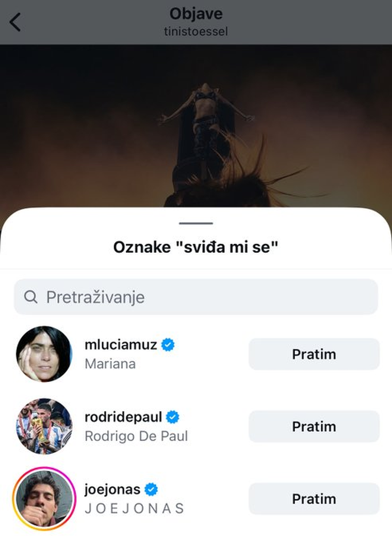Click the bottom sheet drag handle

196,224
